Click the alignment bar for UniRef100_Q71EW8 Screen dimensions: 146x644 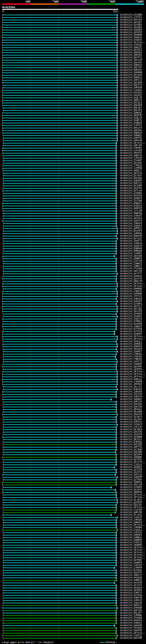tap(60, 15)
